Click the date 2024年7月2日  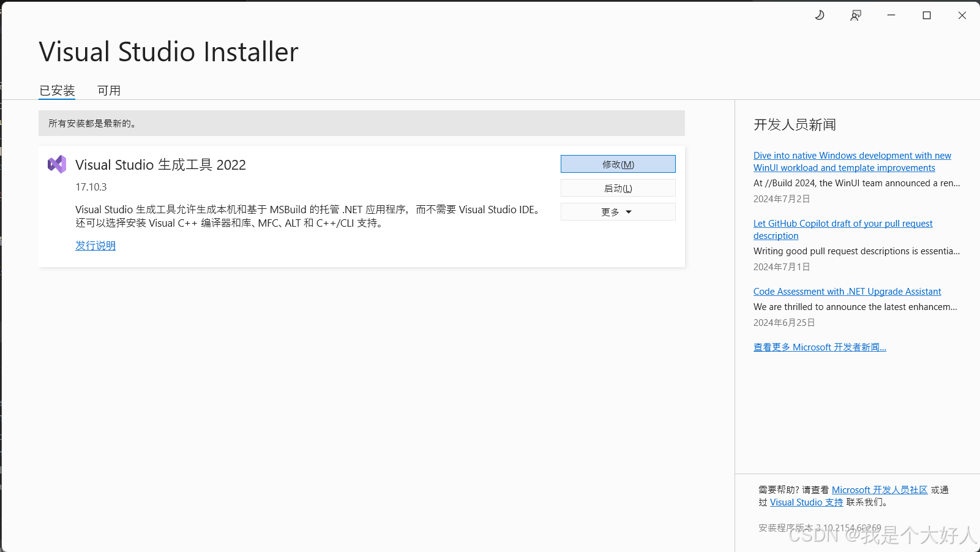pyautogui.click(x=782, y=199)
